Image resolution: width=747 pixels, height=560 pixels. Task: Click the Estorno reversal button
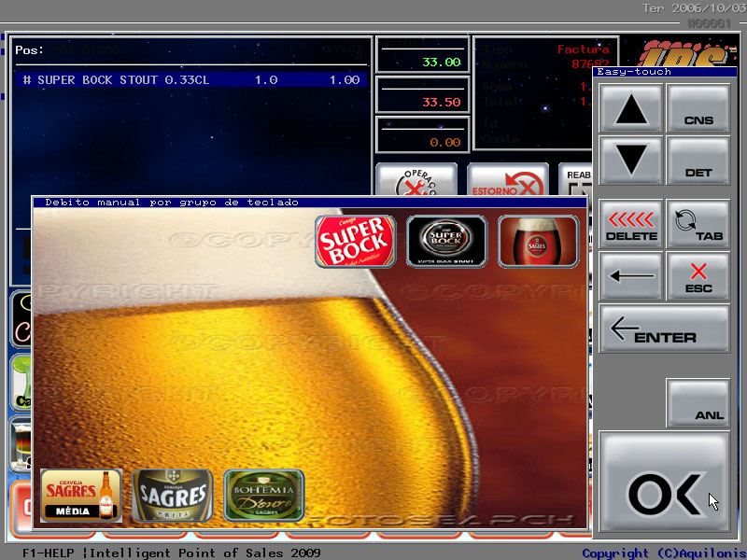click(508, 182)
